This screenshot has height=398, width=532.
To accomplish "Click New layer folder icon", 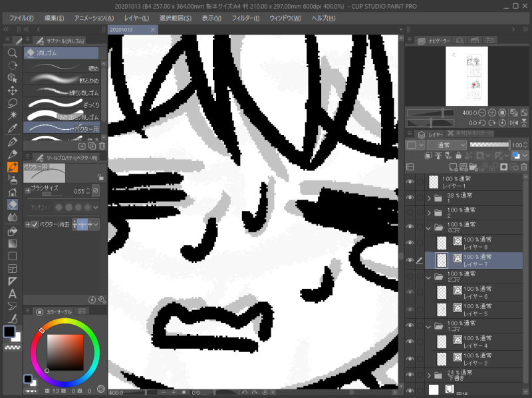I will pos(473,167).
